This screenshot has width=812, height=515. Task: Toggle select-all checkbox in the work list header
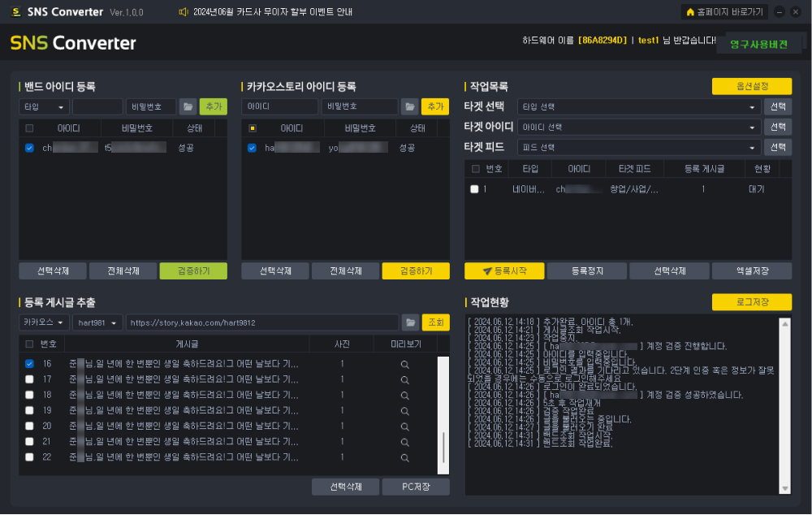tap(475, 168)
